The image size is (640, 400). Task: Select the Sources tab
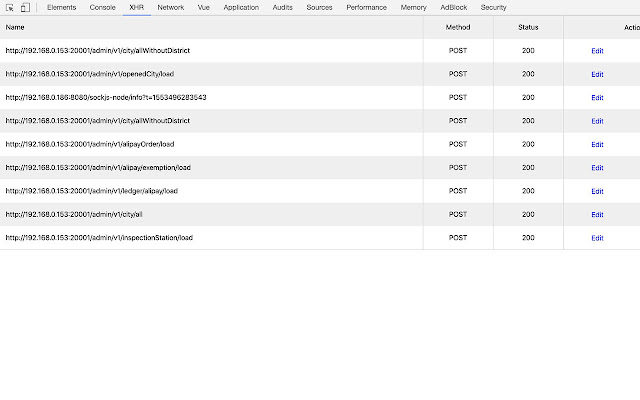pyautogui.click(x=319, y=7)
